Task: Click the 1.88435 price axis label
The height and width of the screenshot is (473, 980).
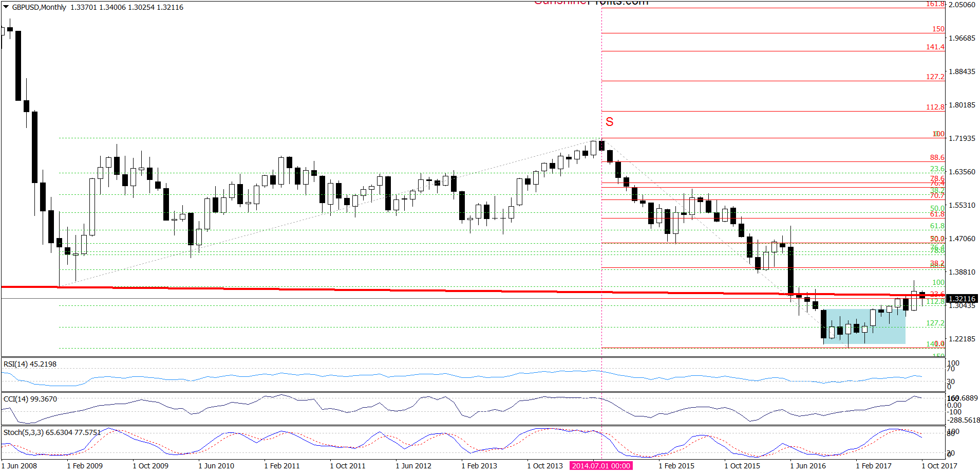Action: (962, 71)
